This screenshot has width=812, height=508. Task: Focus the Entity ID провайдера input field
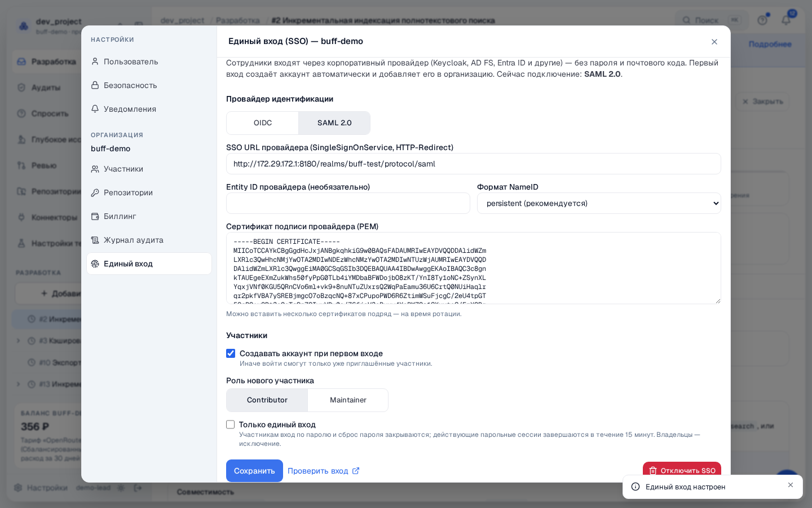point(348,203)
